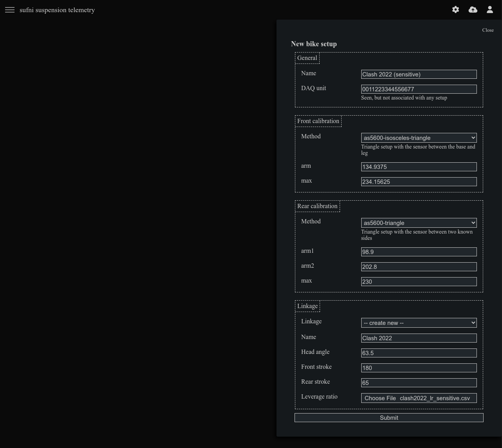Click the New bike setup heading
Screen dimensions: 502x448
[314, 44]
